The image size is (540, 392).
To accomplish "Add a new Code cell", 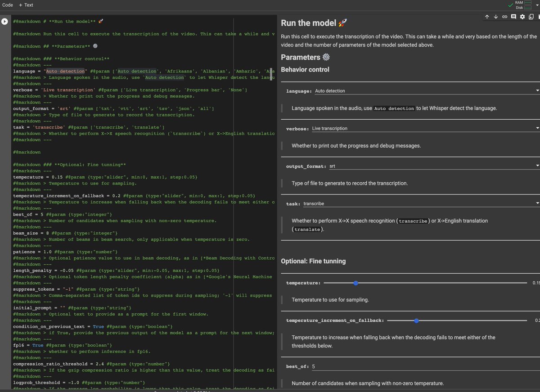I will [x=7, y=5].
